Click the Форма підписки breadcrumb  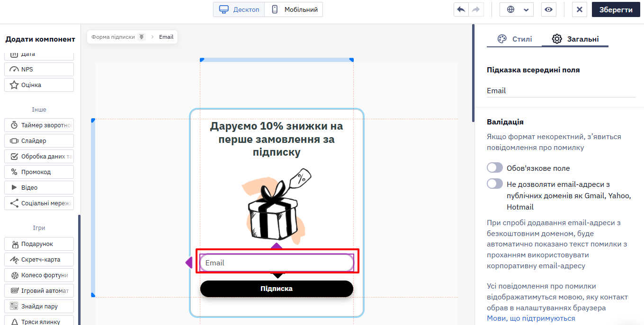pyautogui.click(x=113, y=37)
